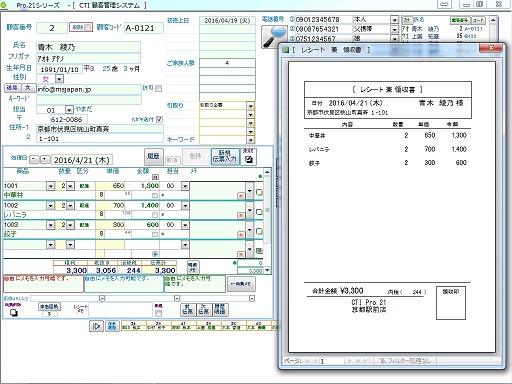Image resolution: width=512 pixels, height=384 pixels.
Task: Click the 新規伝票入力 button
Action: point(225,156)
